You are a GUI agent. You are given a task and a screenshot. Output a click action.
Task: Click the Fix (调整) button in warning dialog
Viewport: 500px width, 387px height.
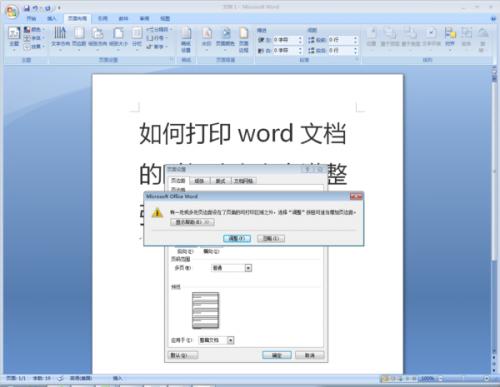tap(237, 238)
